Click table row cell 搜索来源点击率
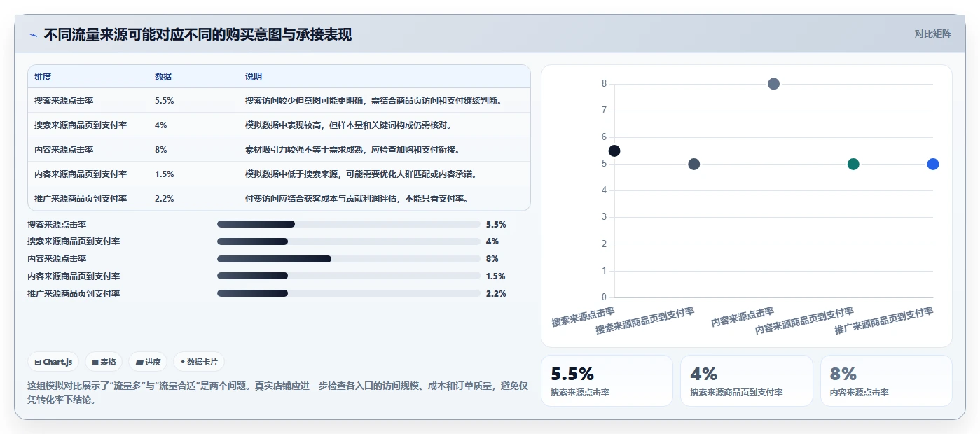 (64, 101)
